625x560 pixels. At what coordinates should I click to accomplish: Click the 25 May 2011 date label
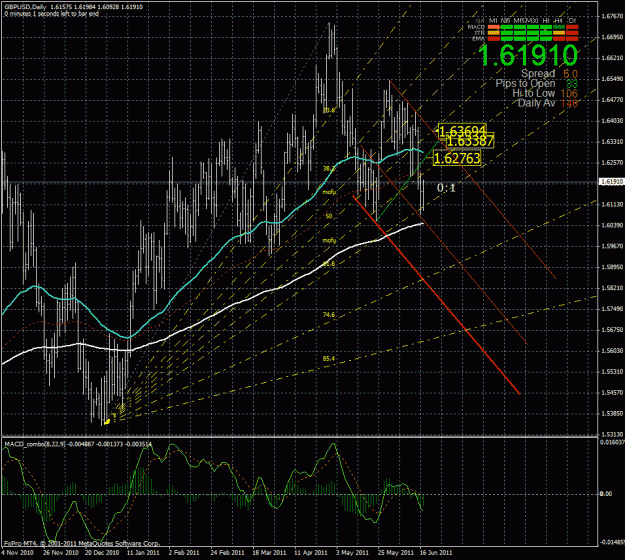point(396,553)
